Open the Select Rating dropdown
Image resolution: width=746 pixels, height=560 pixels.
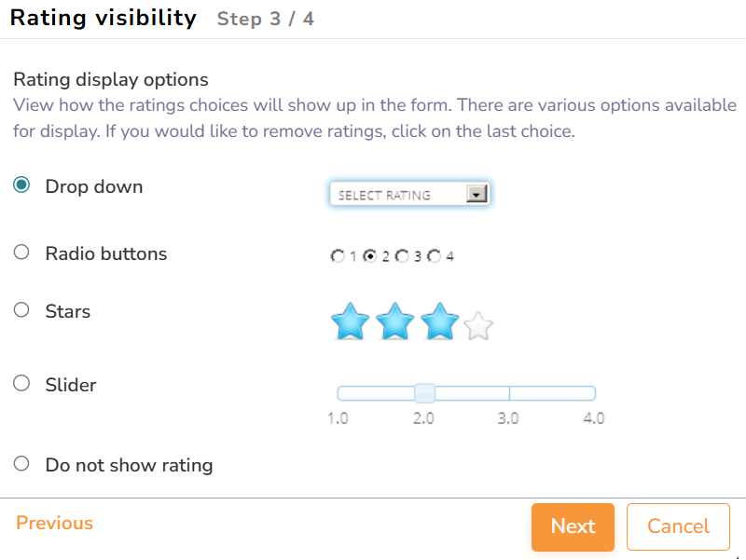pyautogui.click(x=408, y=195)
